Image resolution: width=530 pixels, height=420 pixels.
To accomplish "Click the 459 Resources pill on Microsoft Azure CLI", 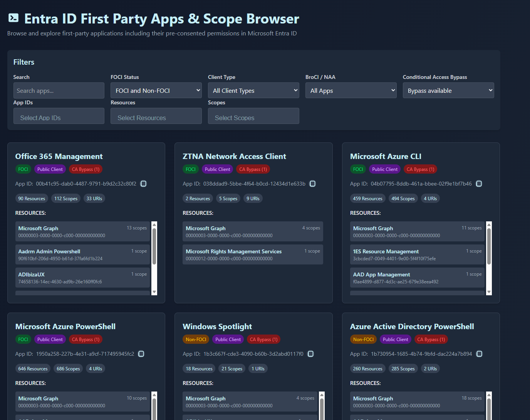I will (367, 199).
